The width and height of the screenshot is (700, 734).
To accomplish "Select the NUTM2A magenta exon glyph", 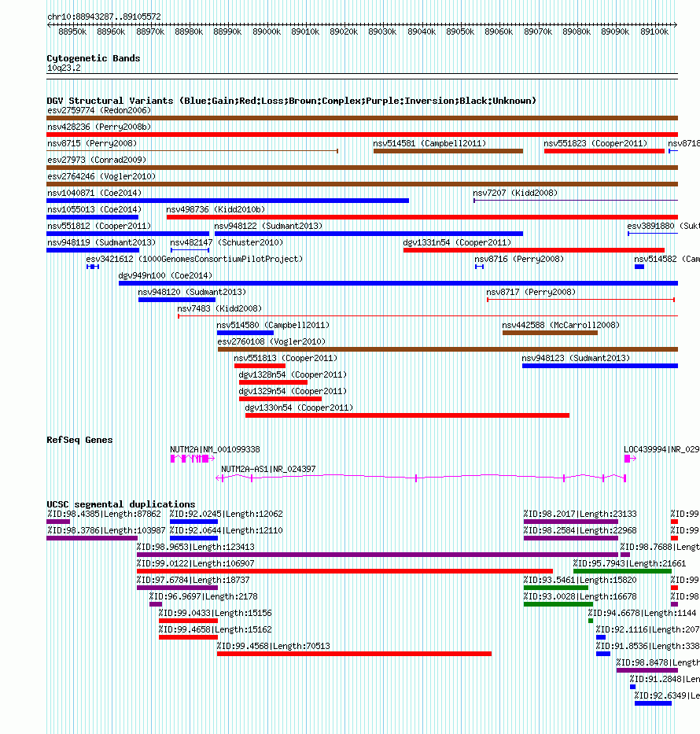I will tap(193, 459).
